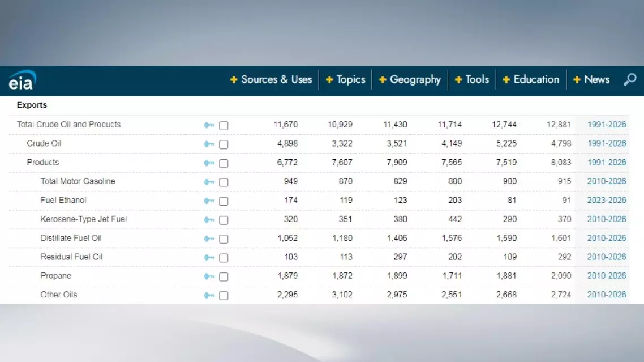Viewport: 644px width, 362px height.
Task: Click key icon beside Distillate Fuel Oil
Action: tap(209, 239)
